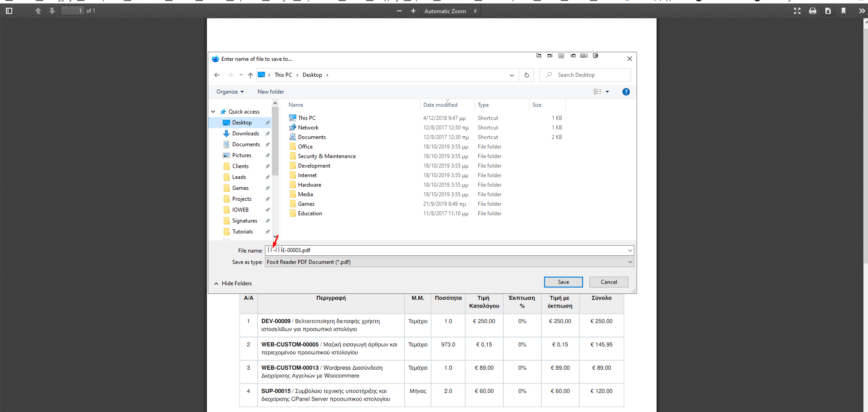The width and height of the screenshot is (868, 412).
Task: Click the pin icon beside Clients
Action: click(x=268, y=166)
